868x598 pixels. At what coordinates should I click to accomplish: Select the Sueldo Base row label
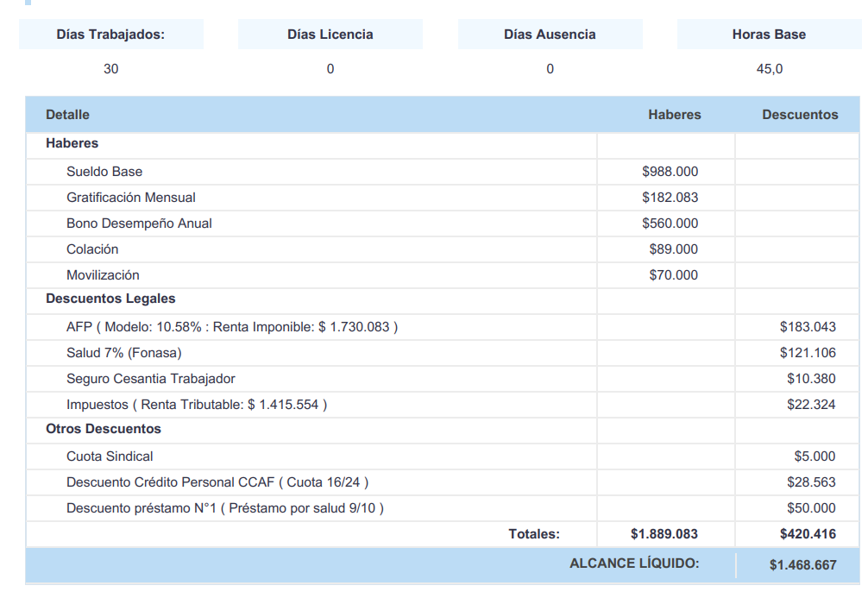pos(104,172)
